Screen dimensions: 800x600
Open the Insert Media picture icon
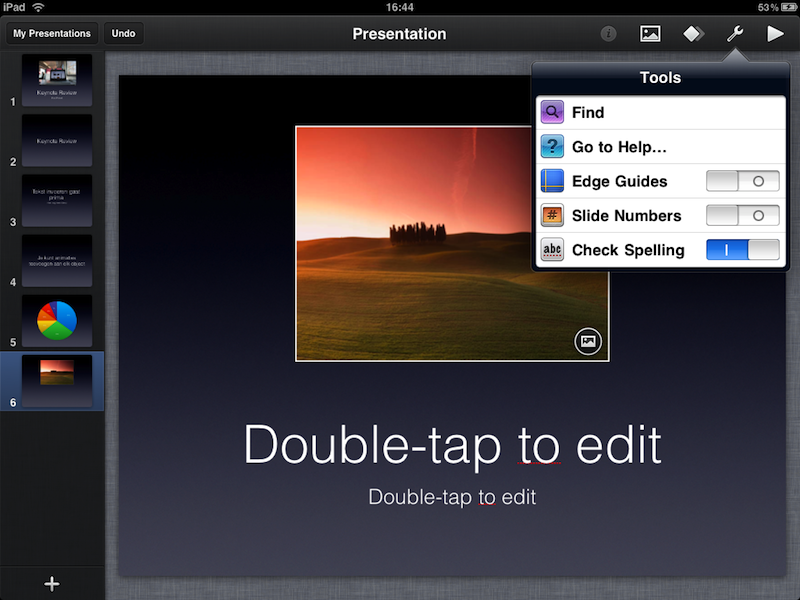pos(650,34)
